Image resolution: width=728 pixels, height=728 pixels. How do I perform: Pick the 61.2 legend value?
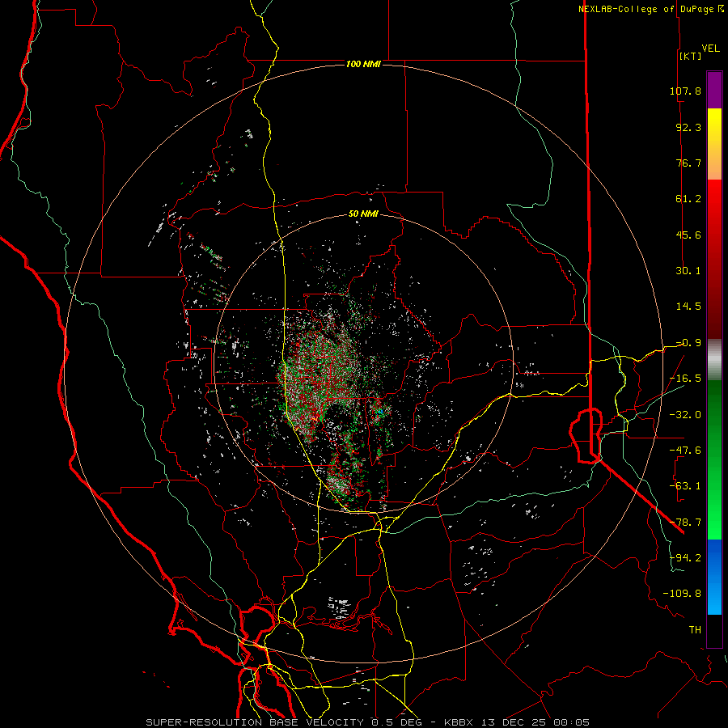click(x=688, y=199)
